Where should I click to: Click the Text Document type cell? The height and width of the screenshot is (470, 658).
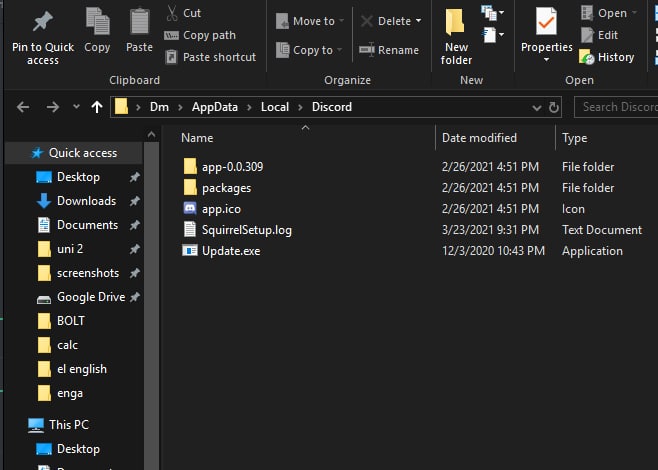click(602, 230)
